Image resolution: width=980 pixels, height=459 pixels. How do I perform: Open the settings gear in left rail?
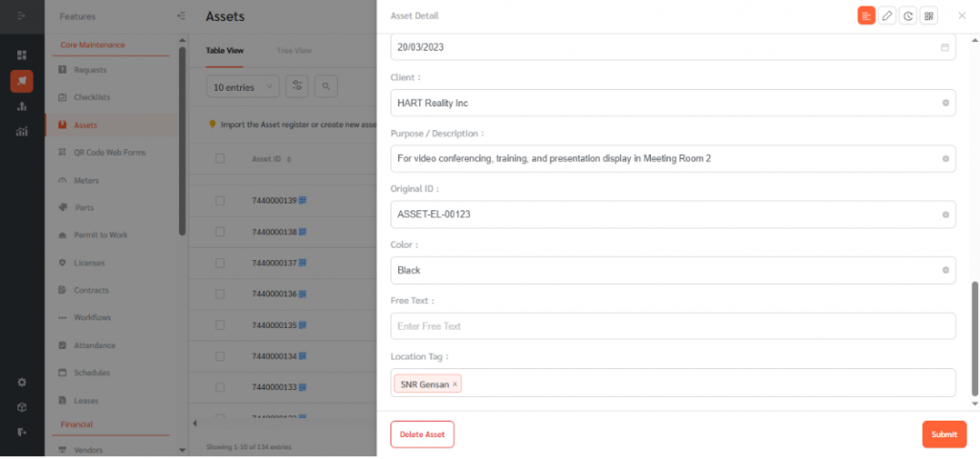point(22,382)
